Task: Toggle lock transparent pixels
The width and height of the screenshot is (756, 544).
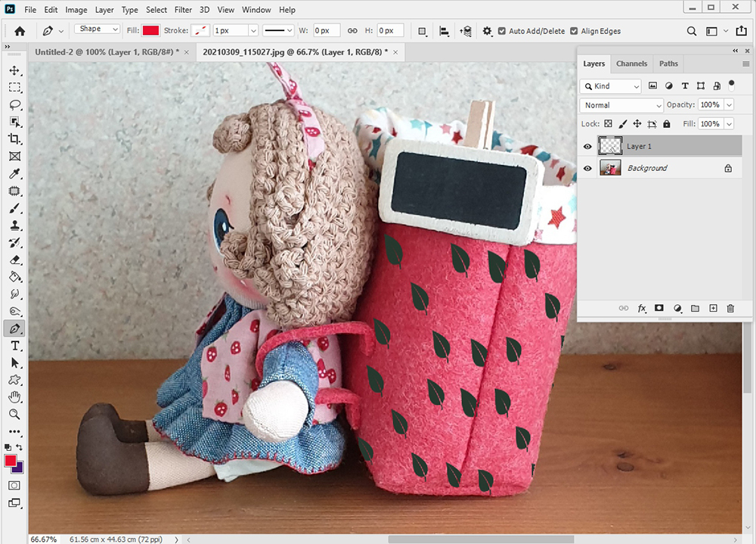Action: click(x=609, y=124)
